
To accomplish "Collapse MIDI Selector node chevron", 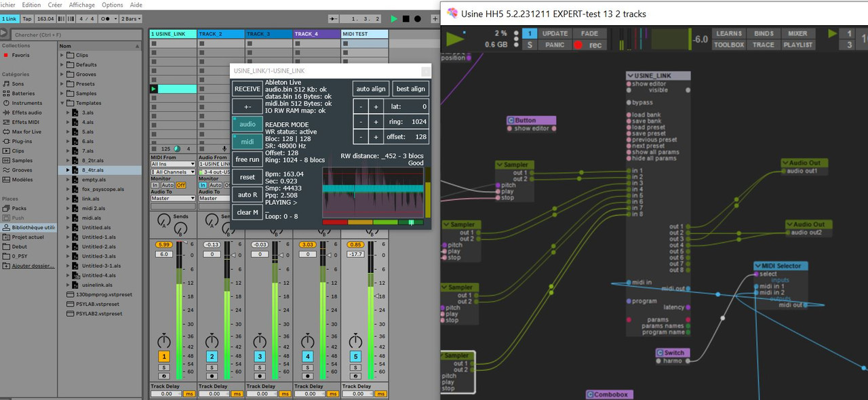I will pos(757,266).
